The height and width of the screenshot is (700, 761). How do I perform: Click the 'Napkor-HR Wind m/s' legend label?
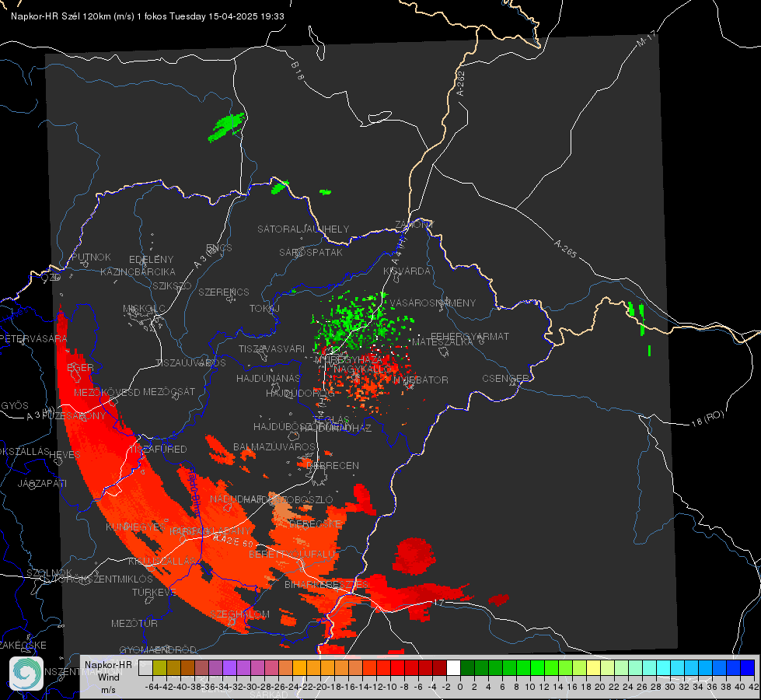(108, 677)
